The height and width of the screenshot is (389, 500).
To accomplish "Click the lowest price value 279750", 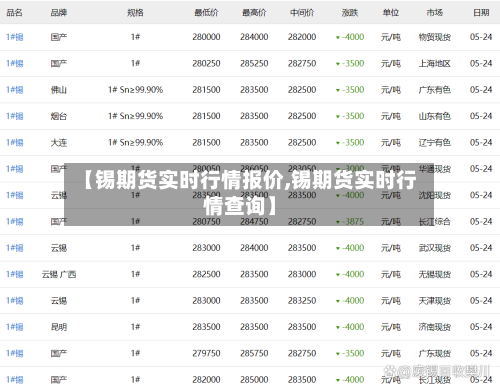I will click(206, 353).
